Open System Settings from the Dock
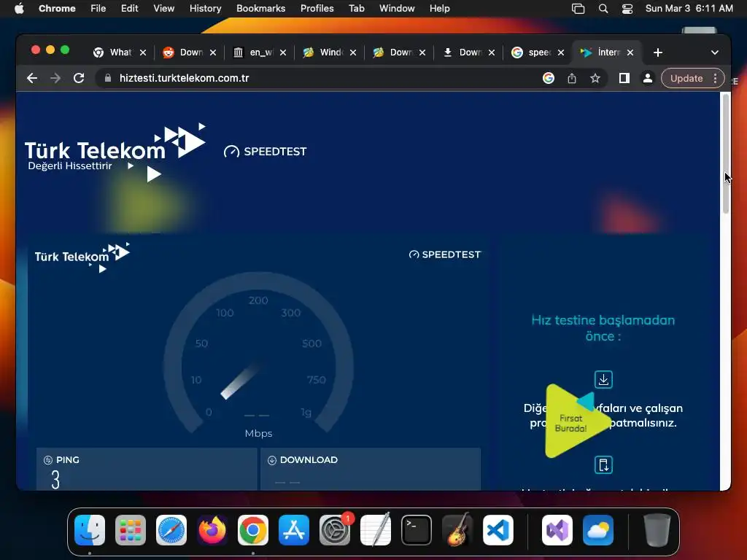This screenshot has height=560, width=747. 335,530
